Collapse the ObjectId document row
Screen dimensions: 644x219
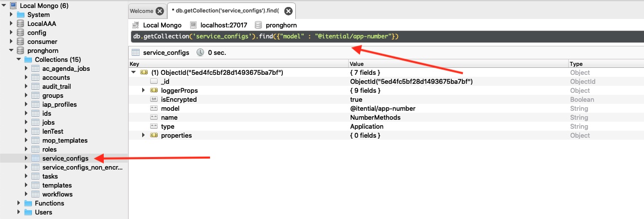pos(134,72)
